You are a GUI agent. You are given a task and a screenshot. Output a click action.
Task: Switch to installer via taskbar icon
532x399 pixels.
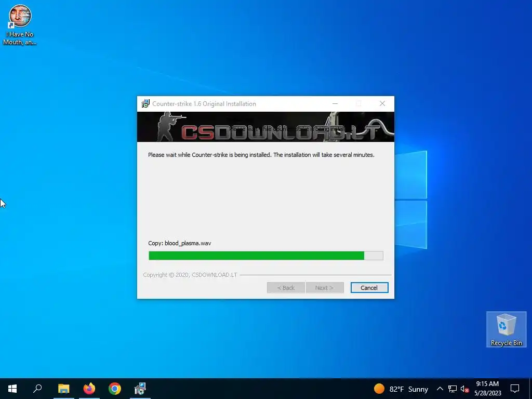tap(140, 389)
